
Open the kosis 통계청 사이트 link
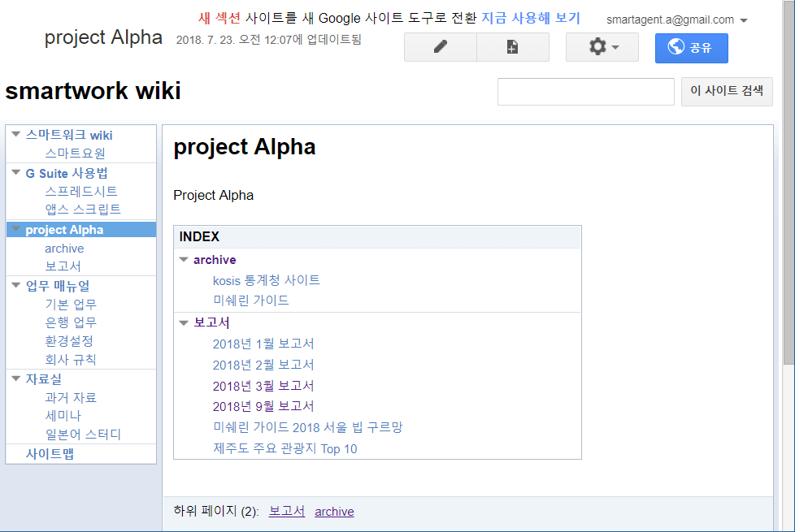tap(267, 280)
